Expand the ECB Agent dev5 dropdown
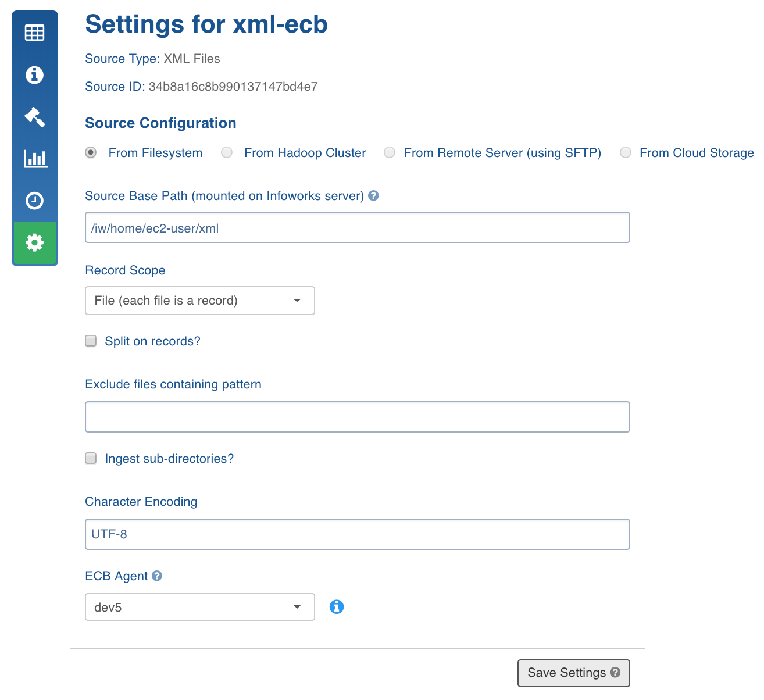 (x=200, y=607)
